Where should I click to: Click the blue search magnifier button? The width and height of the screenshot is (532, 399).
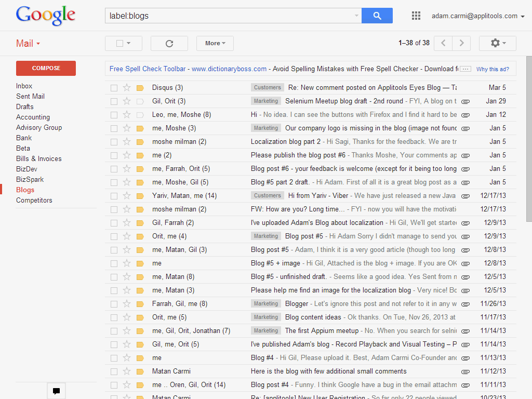coord(377,16)
